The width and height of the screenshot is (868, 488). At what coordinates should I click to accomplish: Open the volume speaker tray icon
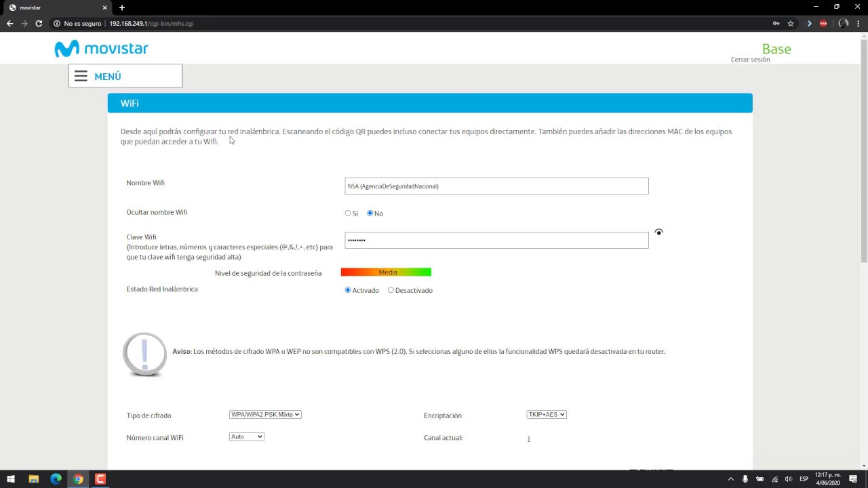(x=788, y=479)
